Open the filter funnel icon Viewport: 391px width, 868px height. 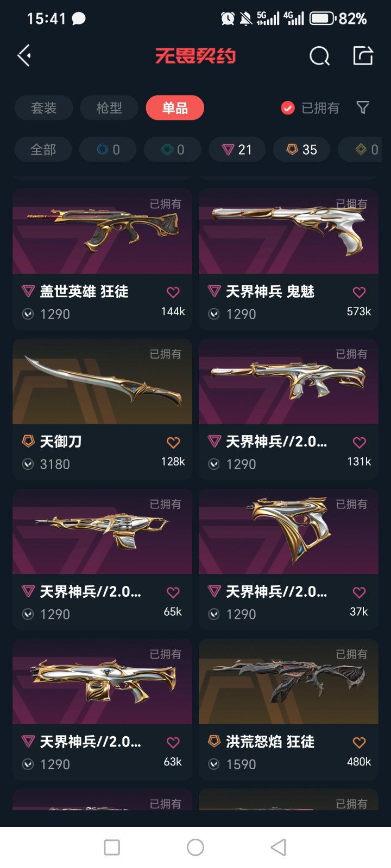pos(363,107)
